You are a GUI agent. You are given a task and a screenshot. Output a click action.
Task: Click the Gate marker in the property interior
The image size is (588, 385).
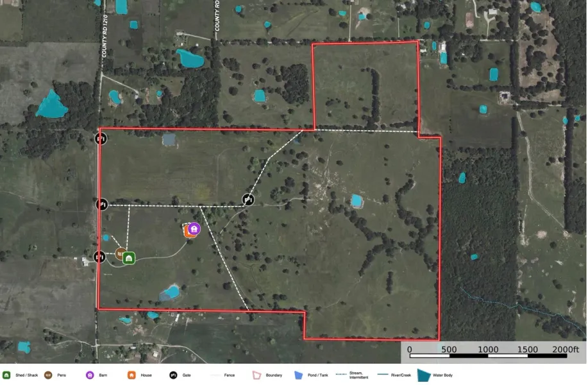click(x=248, y=200)
